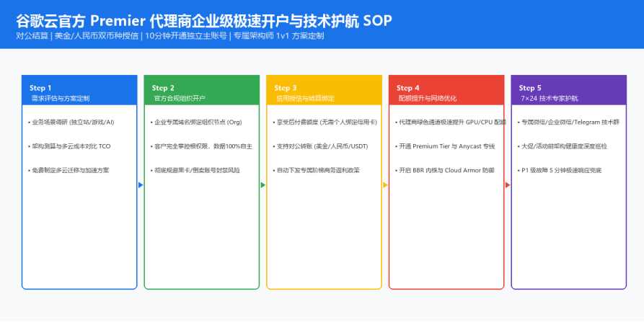The width and height of the screenshot is (644, 322).
Task: Select bullet '自动下发专属阶梯商务返利政策'
Action: coord(317,170)
